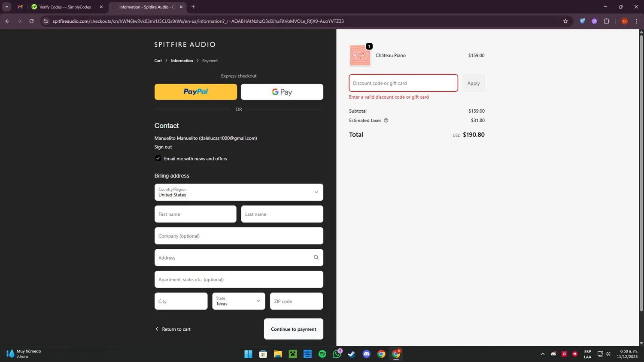The height and width of the screenshot is (362, 644).
Task: Open File Explorer from the taskbar
Action: [x=278, y=354]
